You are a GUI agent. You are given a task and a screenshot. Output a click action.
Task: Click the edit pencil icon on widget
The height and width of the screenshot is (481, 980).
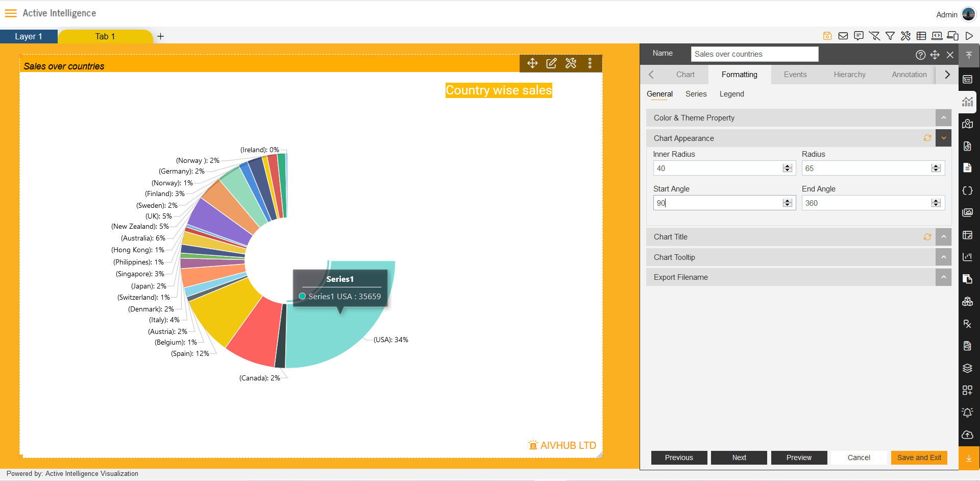tap(551, 63)
